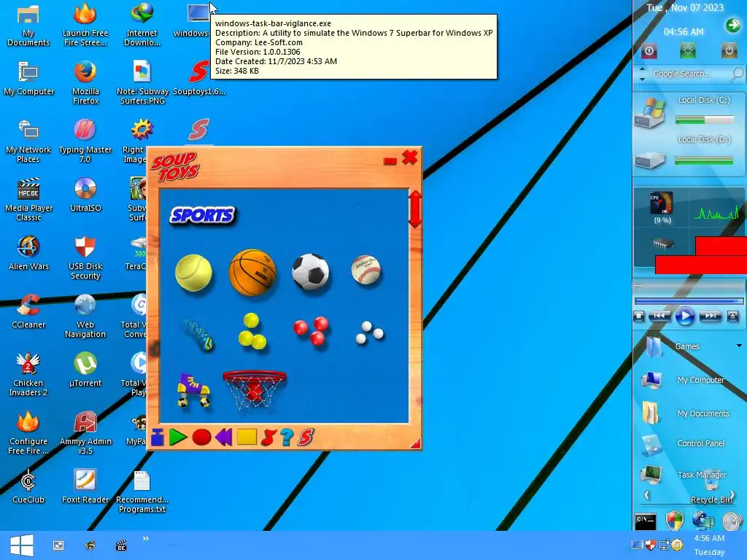The width and height of the screenshot is (747, 560).
Task: Click the sidebar left page arrow
Action: tap(646, 495)
